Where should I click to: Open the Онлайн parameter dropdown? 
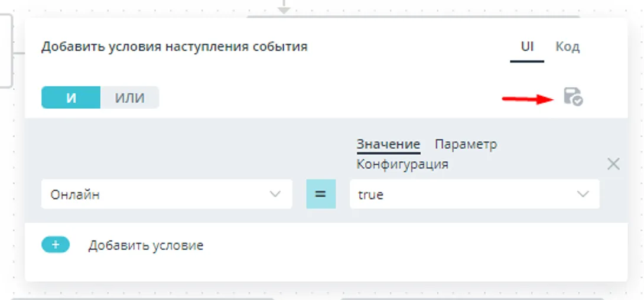coord(167,194)
